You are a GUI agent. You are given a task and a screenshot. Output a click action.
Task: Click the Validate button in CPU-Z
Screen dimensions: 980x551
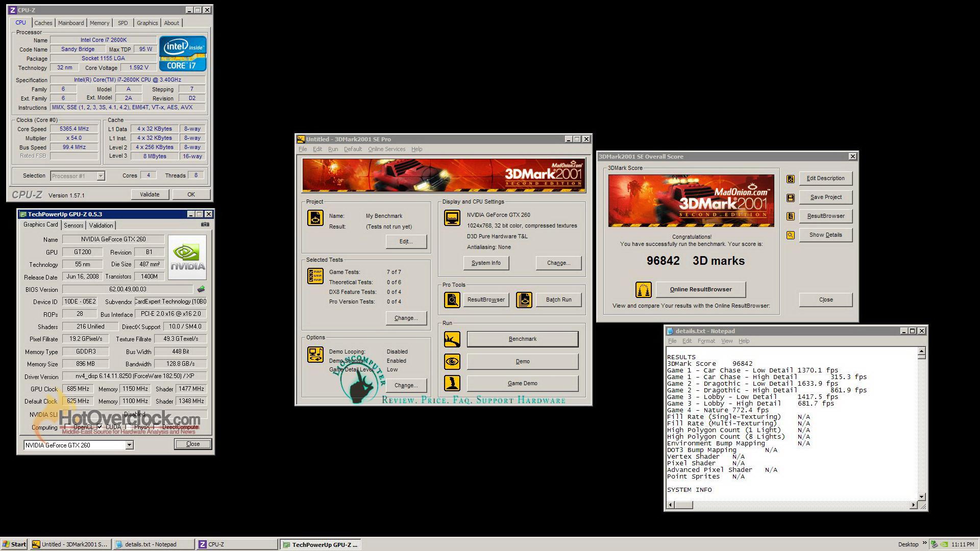(150, 194)
